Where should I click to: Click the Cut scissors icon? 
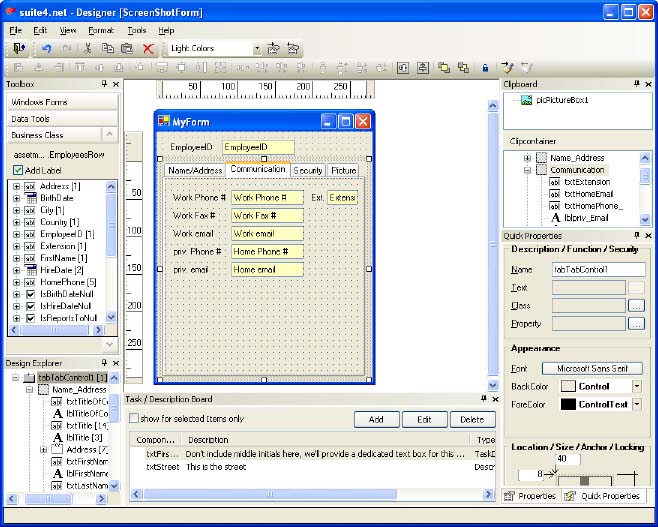coord(88,48)
